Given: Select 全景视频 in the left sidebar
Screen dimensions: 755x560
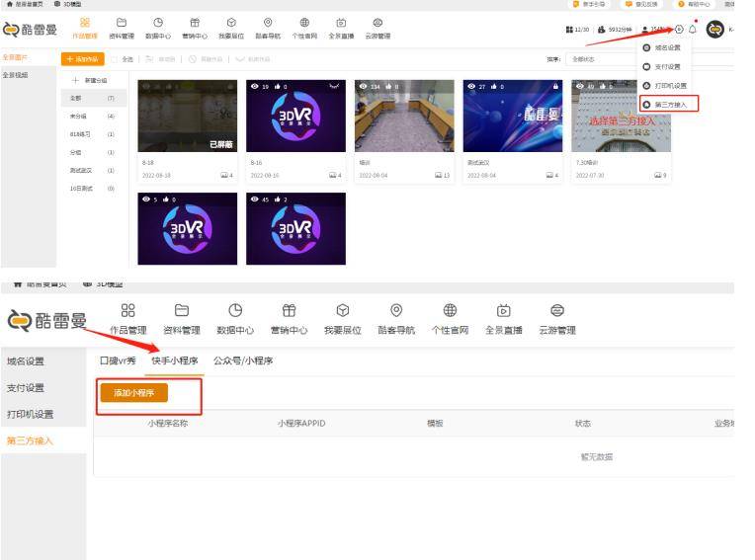Looking at the screenshot, I should pyautogui.click(x=15, y=75).
